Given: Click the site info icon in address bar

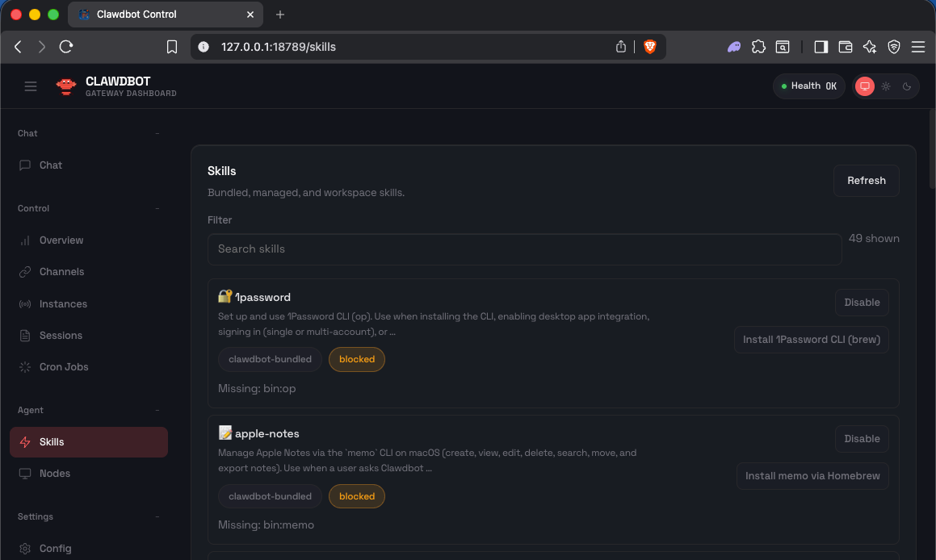Looking at the screenshot, I should tap(204, 47).
